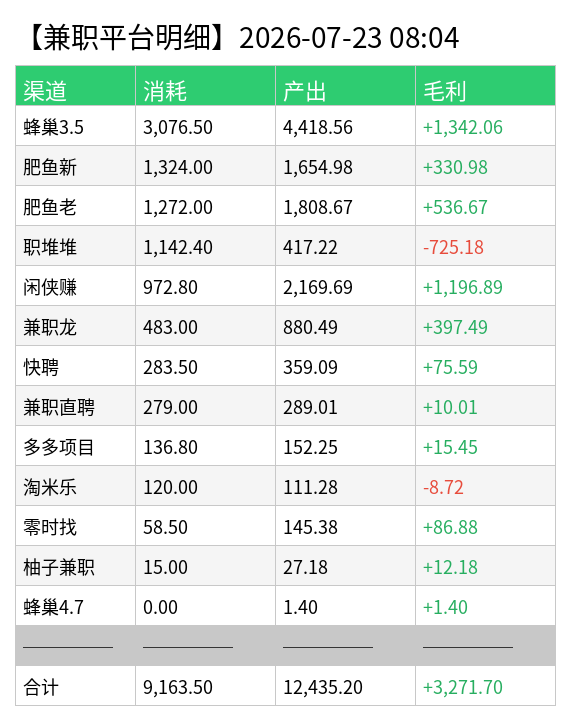
Task: Select the 零时找 channel cell
Action: click(x=75, y=526)
